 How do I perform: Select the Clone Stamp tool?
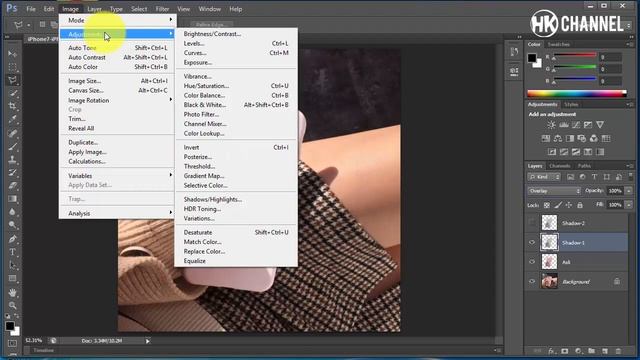[x=13, y=160]
